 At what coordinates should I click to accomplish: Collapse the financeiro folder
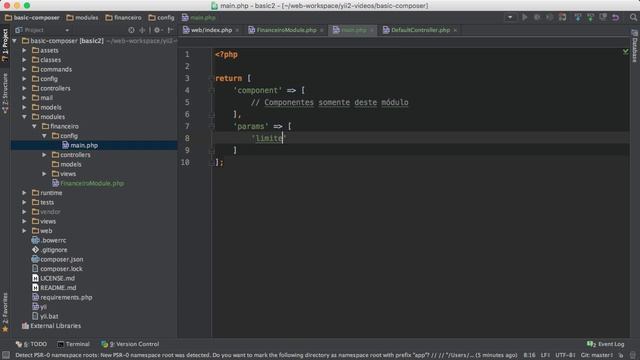pyautogui.click(x=34, y=126)
